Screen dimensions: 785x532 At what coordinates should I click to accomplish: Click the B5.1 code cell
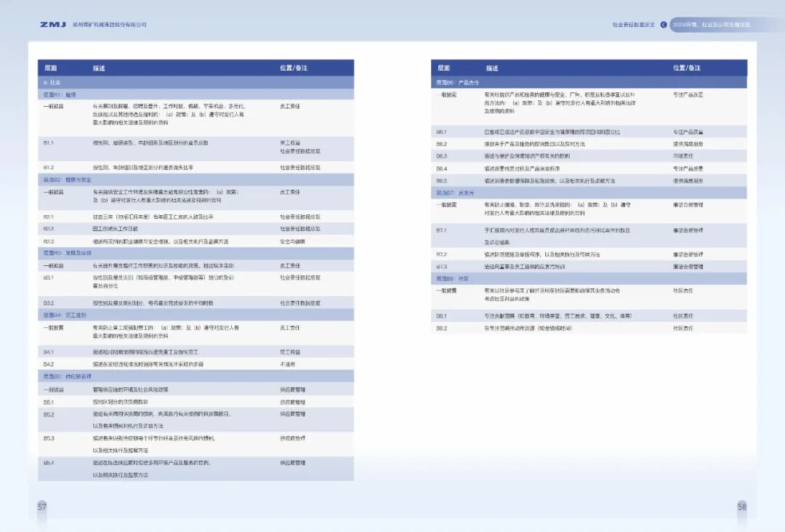49,403
